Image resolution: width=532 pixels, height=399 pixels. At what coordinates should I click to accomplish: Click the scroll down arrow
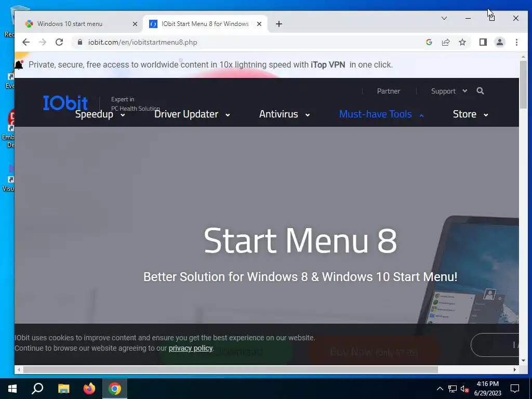523,361
